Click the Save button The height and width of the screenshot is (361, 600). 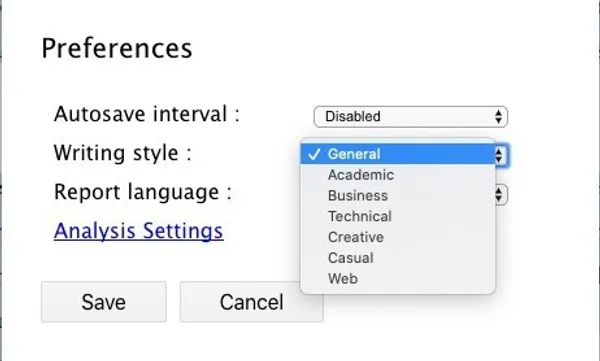pyautogui.click(x=104, y=302)
